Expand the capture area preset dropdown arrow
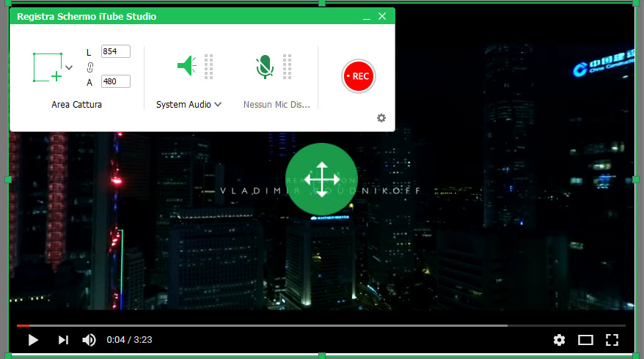 pos(69,67)
